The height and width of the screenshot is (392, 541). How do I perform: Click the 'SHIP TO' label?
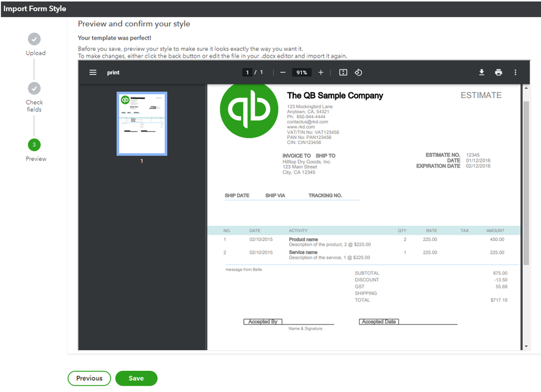[325, 155]
